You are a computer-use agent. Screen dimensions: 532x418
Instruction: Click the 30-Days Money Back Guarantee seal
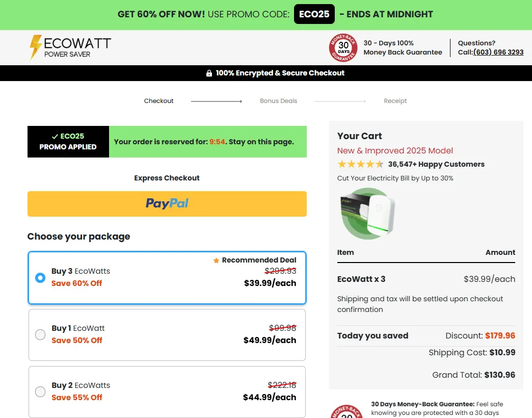click(343, 47)
